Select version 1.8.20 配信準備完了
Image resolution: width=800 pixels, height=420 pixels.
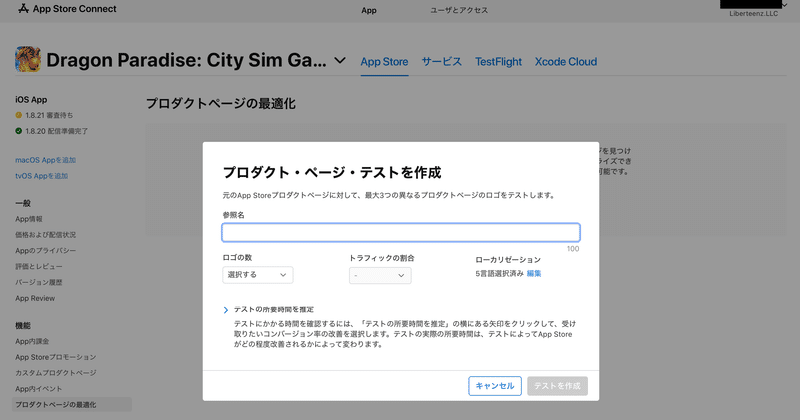pos(57,131)
